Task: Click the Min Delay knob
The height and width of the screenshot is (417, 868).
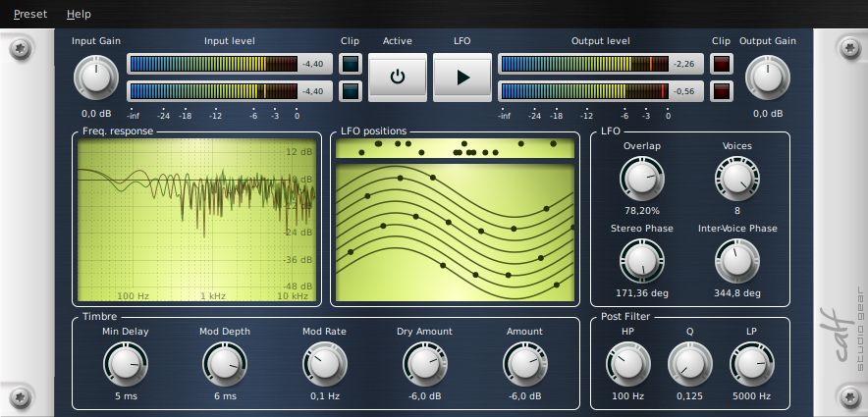Action: (125, 365)
